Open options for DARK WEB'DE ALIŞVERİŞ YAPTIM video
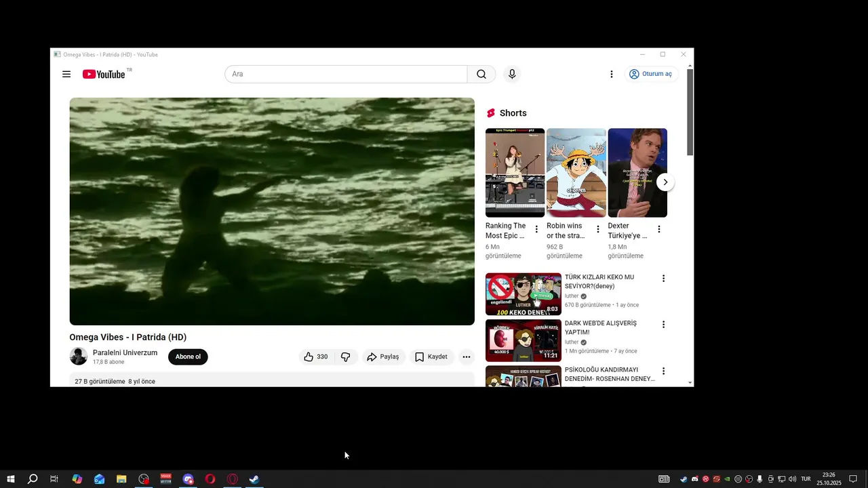Viewport: 868px width, 488px height. point(663,325)
